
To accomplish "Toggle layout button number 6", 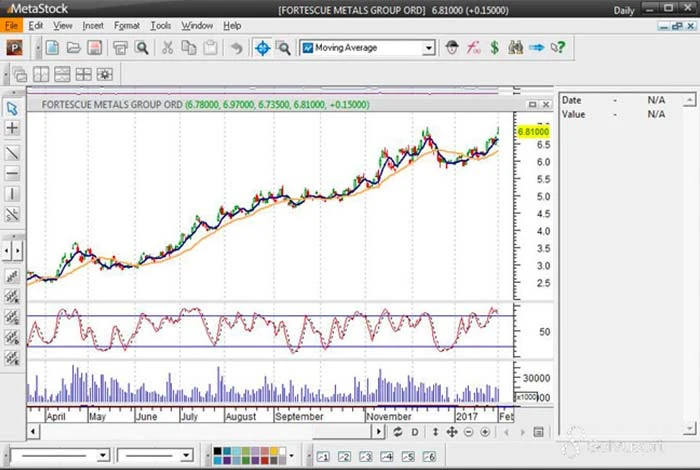I will tap(428, 456).
